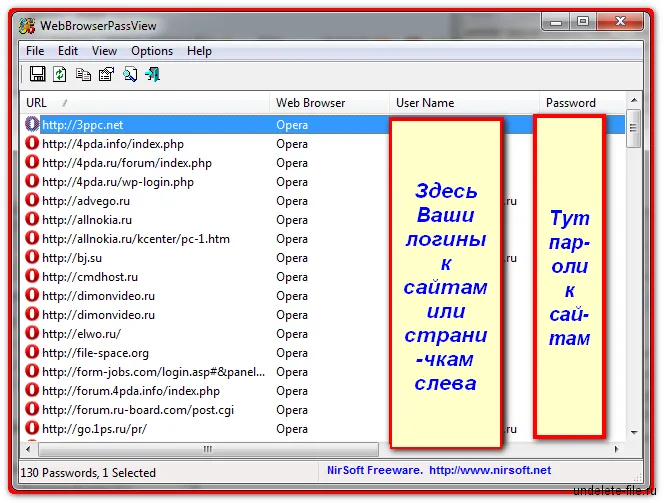Click the Save Selected Items toolbar icon
The height and width of the screenshot is (503, 663).
[37, 74]
